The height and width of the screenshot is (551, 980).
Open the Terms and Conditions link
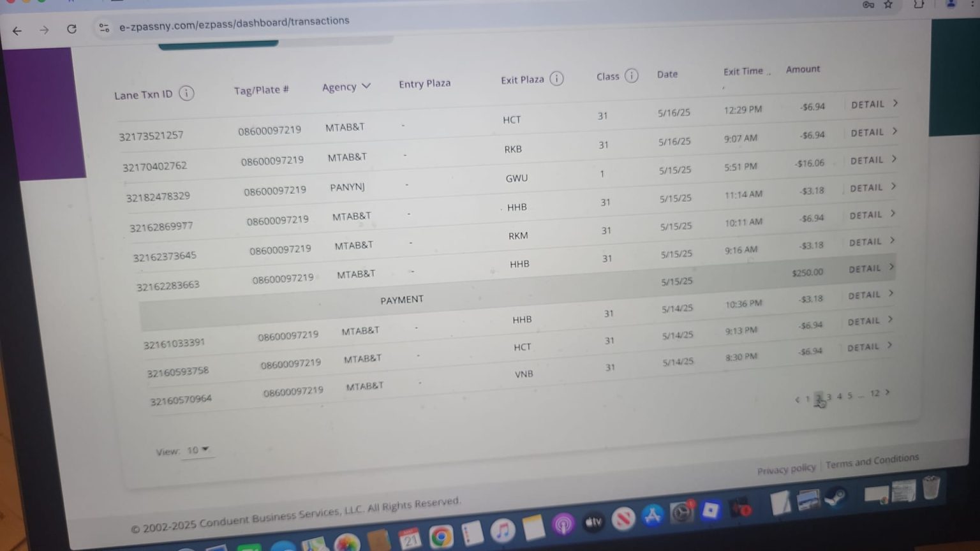point(872,461)
